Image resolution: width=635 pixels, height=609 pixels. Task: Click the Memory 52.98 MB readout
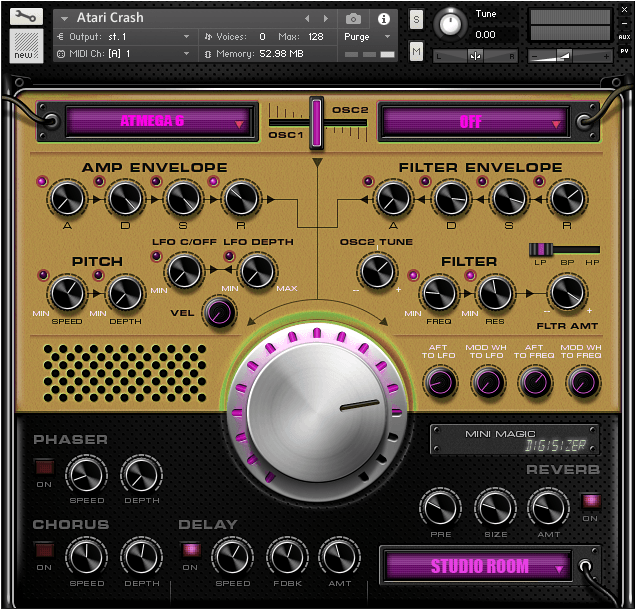(281, 54)
